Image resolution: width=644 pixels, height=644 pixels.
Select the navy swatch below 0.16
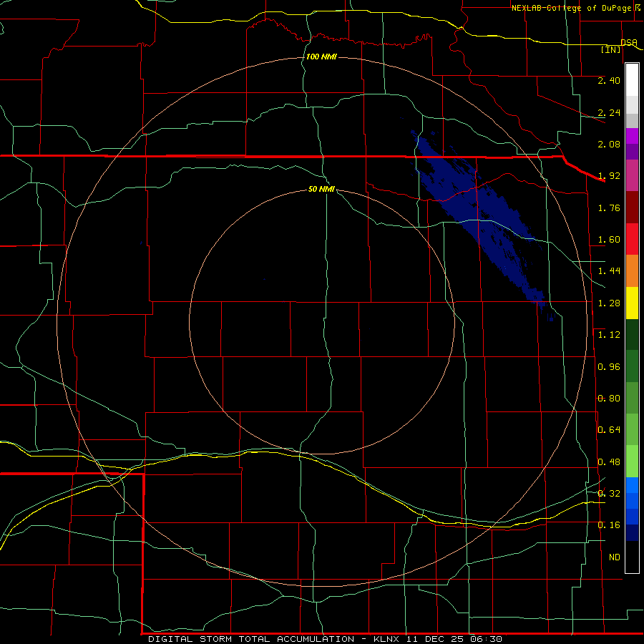pos(632,533)
